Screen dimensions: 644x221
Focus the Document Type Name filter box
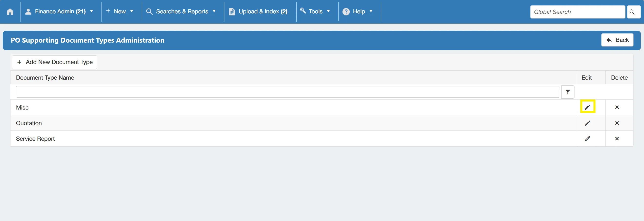288,92
